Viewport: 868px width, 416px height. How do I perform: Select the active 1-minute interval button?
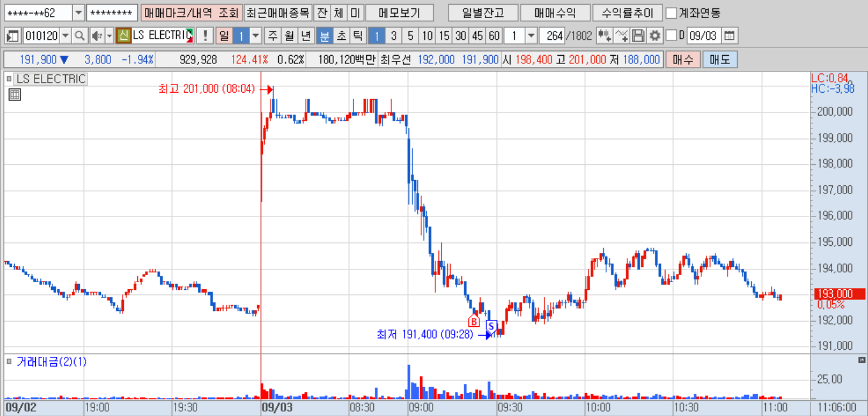[376, 36]
